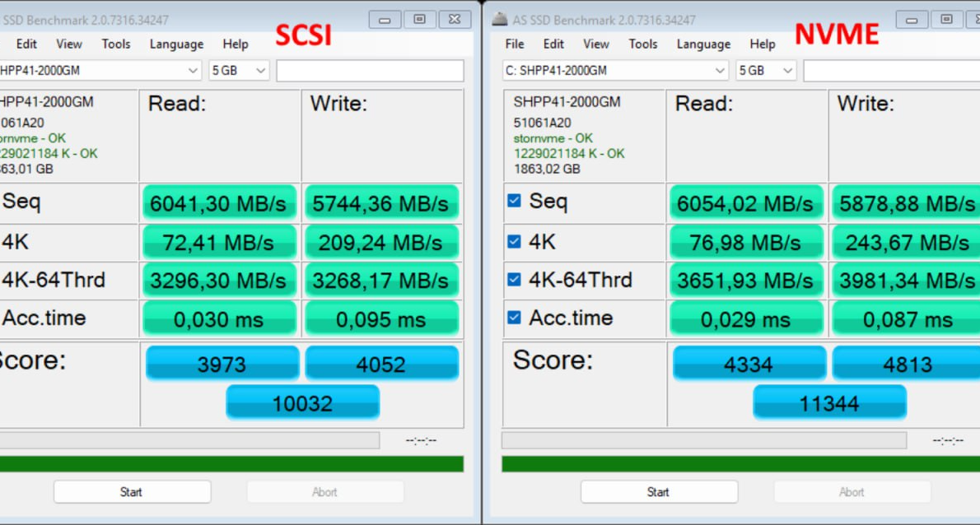Disable the 4K test in NVME window
The width and height of the screenshot is (980, 525).
coord(515,242)
